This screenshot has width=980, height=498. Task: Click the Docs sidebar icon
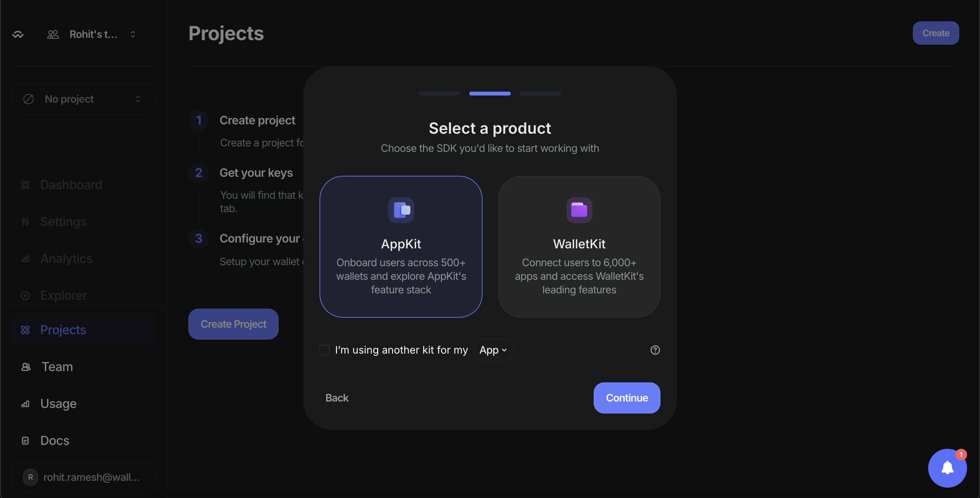point(26,441)
